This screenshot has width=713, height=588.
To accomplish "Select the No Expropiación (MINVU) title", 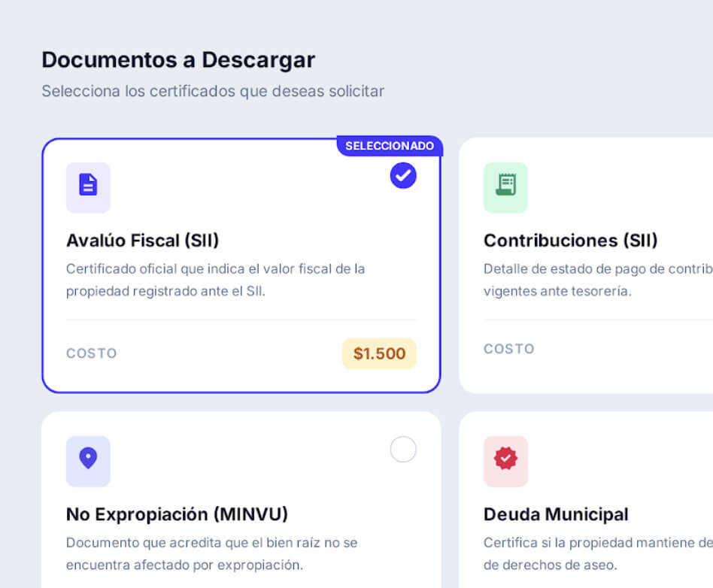I will (x=177, y=514).
